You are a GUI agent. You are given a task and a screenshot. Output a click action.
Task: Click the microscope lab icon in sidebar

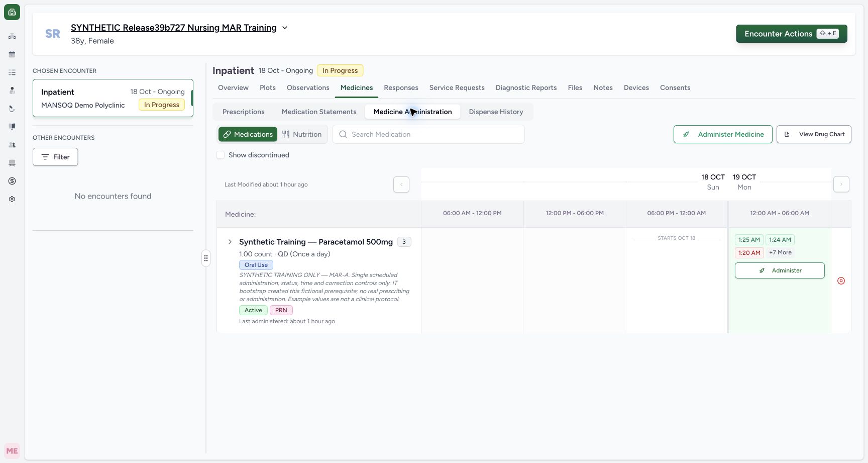[x=12, y=109]
